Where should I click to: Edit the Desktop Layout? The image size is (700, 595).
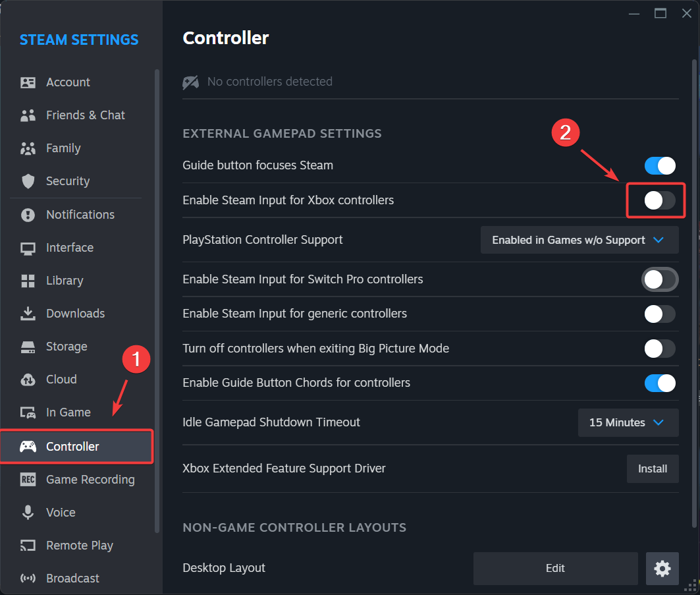click(x=555, y=569)
